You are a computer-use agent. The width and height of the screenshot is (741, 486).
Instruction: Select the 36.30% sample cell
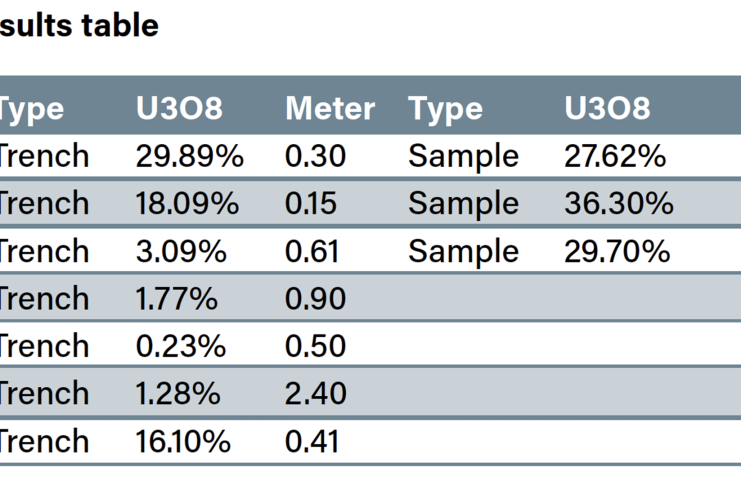(618, 204)
